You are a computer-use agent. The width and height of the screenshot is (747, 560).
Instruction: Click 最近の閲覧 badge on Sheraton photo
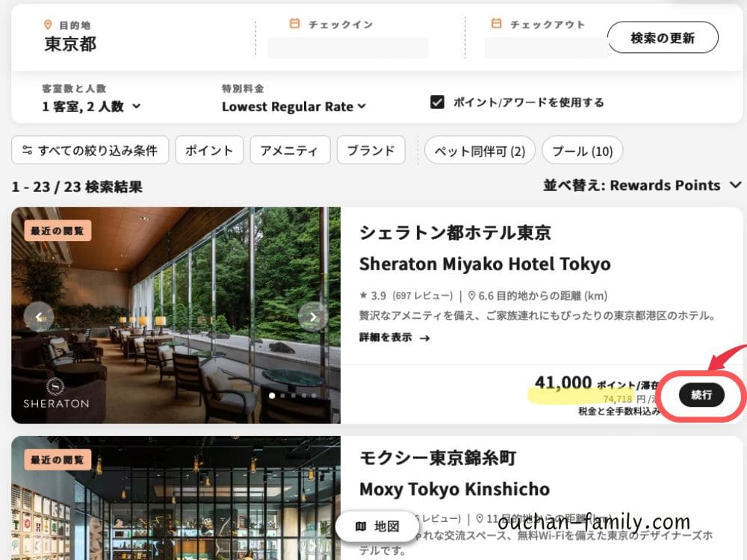pyautogui.click(x=58, y=231)
